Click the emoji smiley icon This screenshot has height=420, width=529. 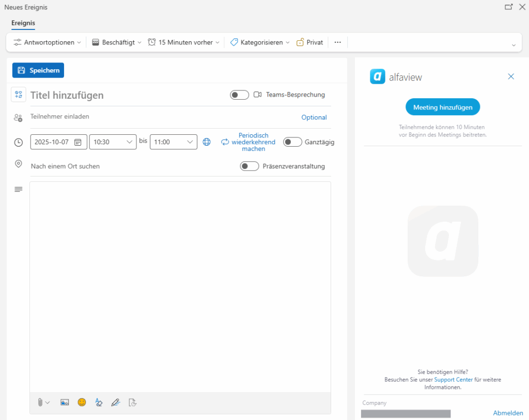(x=82, y=402)
